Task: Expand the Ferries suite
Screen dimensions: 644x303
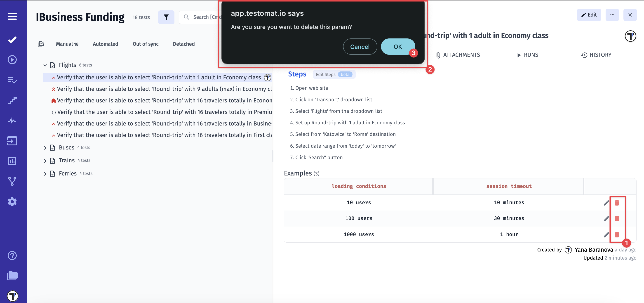Action: [x=45, y=174]
